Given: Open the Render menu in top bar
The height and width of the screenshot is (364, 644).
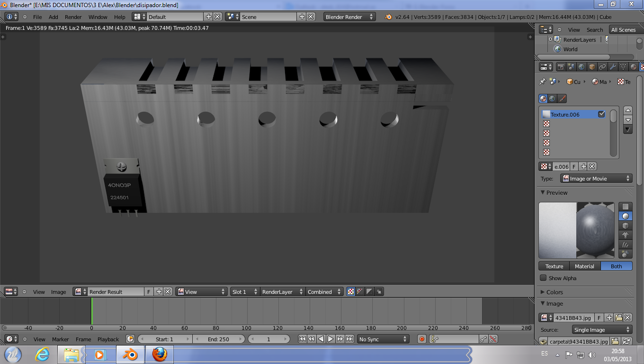Looking at the screenshot, I should (73, 17).
